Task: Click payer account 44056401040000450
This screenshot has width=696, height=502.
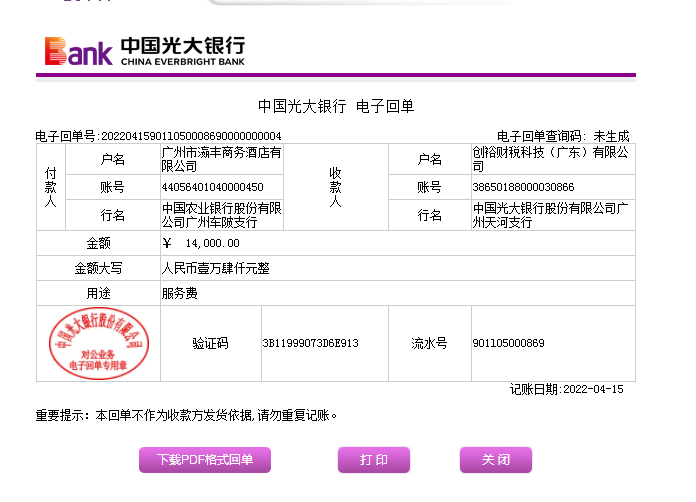Action: tap(213, 187)
